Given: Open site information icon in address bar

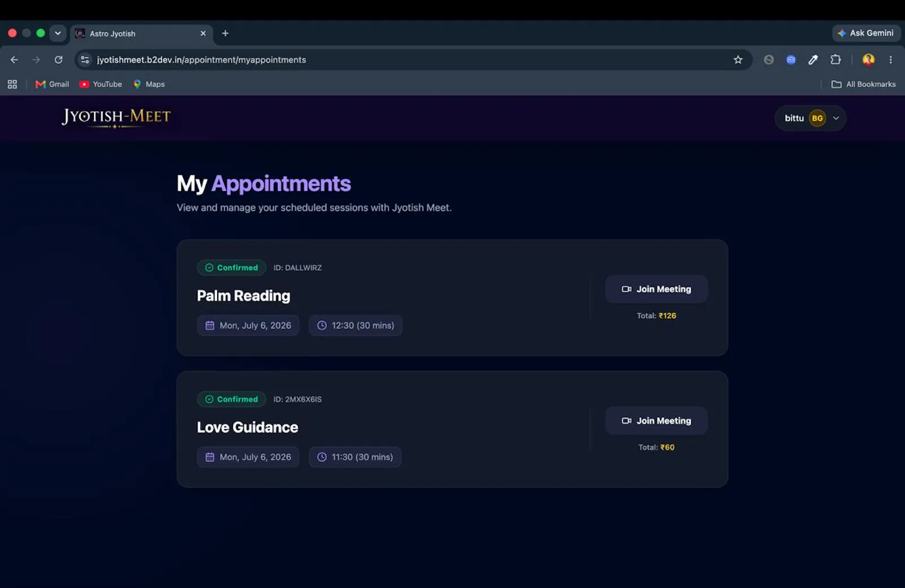Looking at the screenshot, I should [x=85, y=60].
